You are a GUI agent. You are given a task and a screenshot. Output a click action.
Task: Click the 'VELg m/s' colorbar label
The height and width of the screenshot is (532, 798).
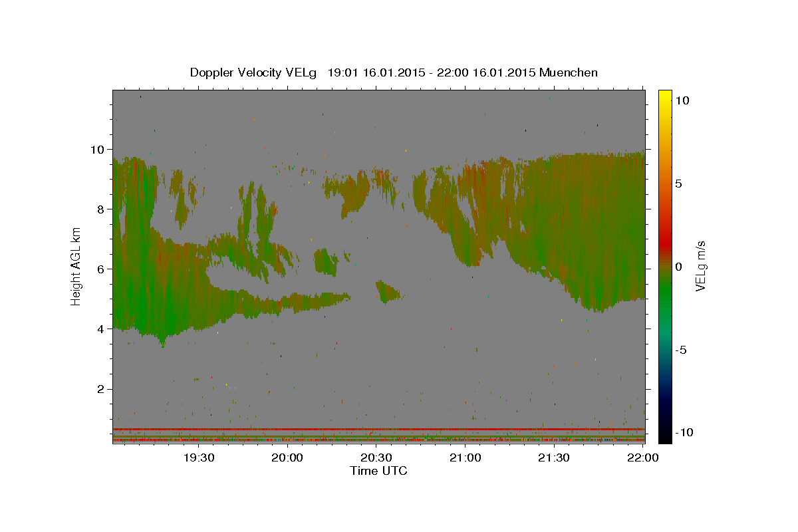click(x=700, y=265)
